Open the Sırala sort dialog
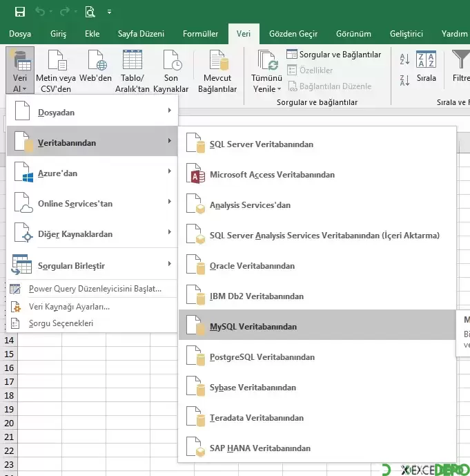Screen dimensions: 470x476 click(426, 67)
